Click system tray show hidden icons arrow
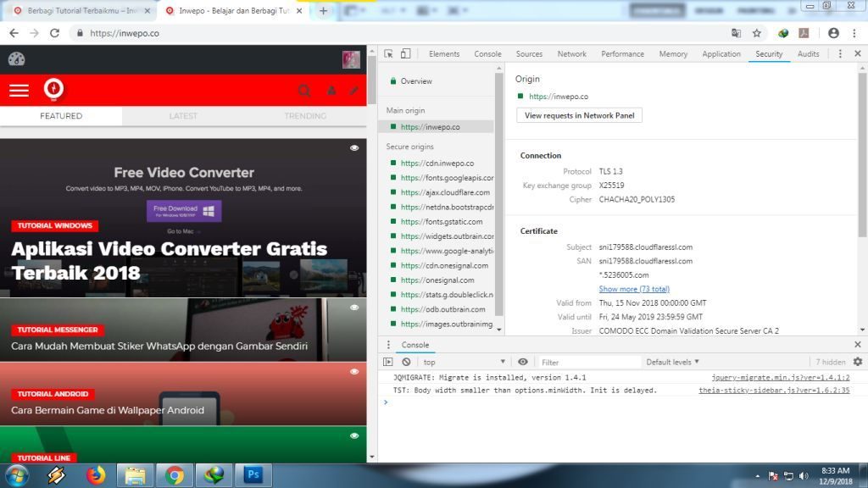Image resolution: width=868 pixels, height=488 pixels. pyautogui.click(x=757, y=476)
